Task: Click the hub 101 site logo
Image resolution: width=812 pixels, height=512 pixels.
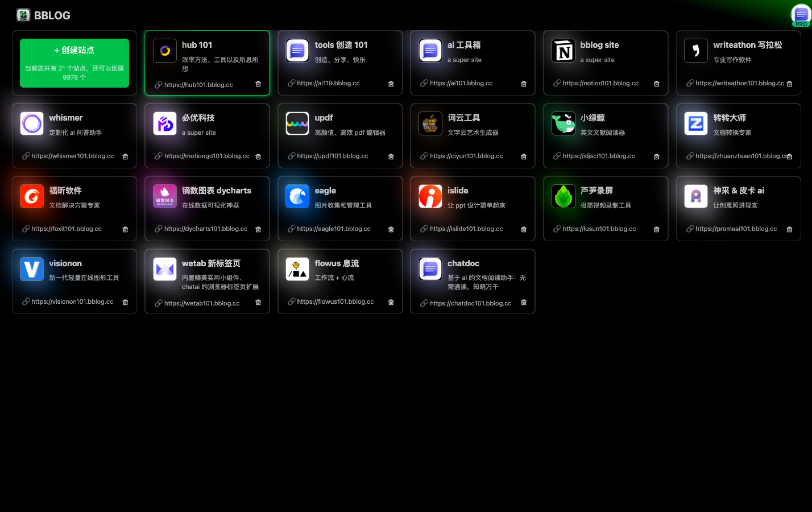Action: tap(165, 51)
